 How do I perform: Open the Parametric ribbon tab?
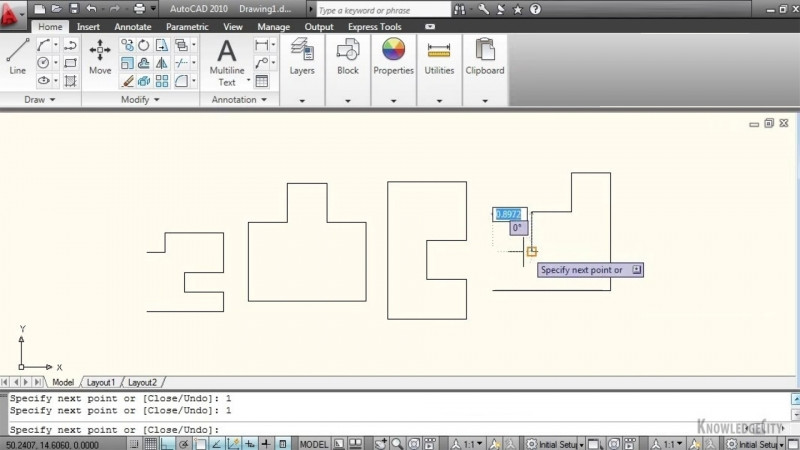point(187,27)
